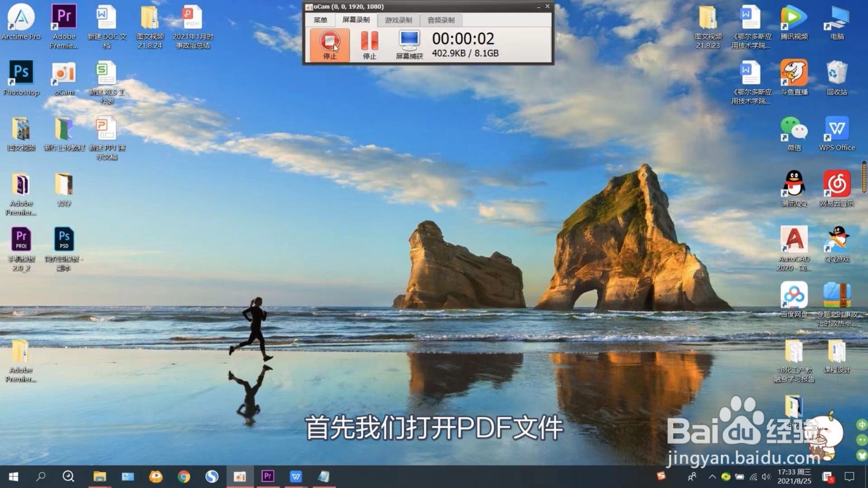Select the Photoshop desktop shortcut
Viewport: 868px width, 488px height.
click(21, 78)
